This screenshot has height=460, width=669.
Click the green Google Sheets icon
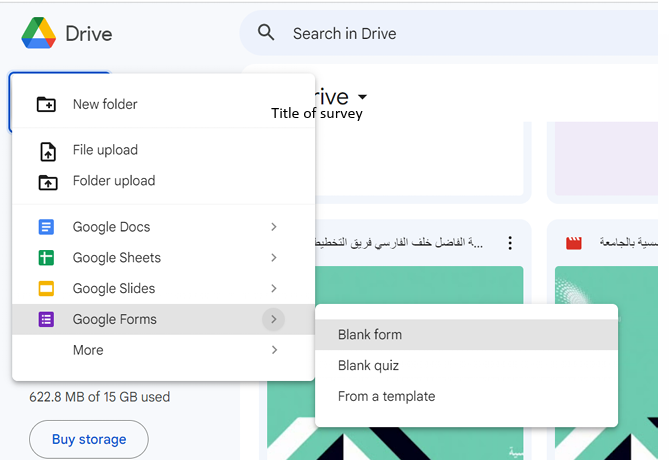point(46,258)
